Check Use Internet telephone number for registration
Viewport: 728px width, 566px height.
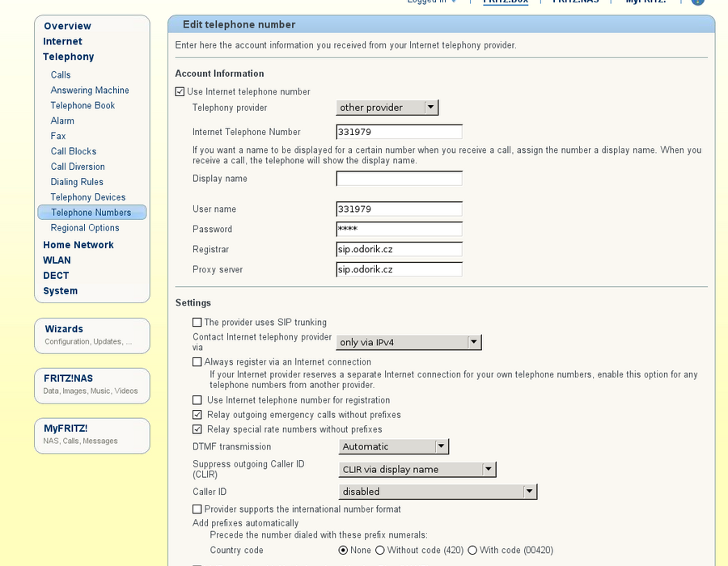coord(197,400)
